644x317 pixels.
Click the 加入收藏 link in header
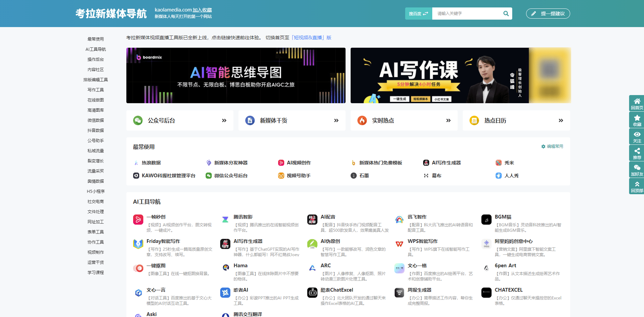coord(202,10)
